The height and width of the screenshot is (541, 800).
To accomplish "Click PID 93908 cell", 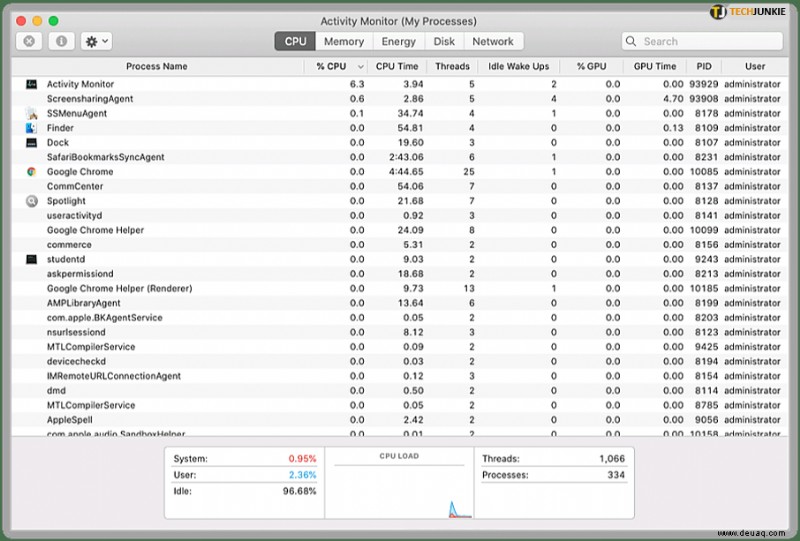I will (704, 99).
